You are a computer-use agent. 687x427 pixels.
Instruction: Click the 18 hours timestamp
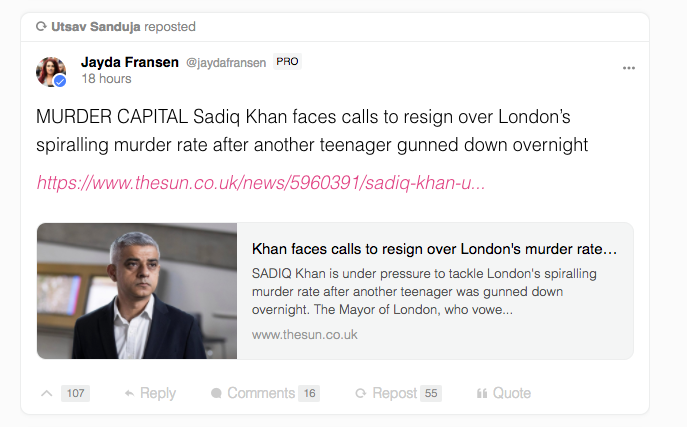[x=106, y=78]
